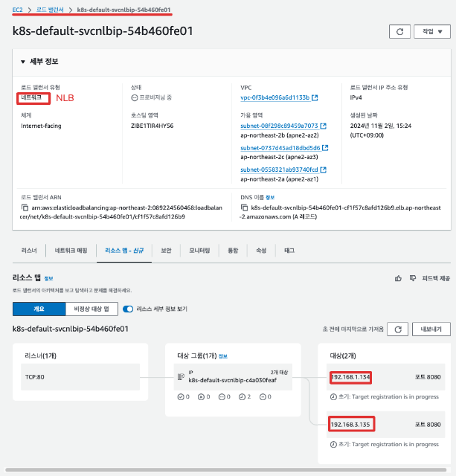Screen dimensions: 456x476
Task: Switch to the 네트워크 매핑 tab
Action: tap(71, 251)
